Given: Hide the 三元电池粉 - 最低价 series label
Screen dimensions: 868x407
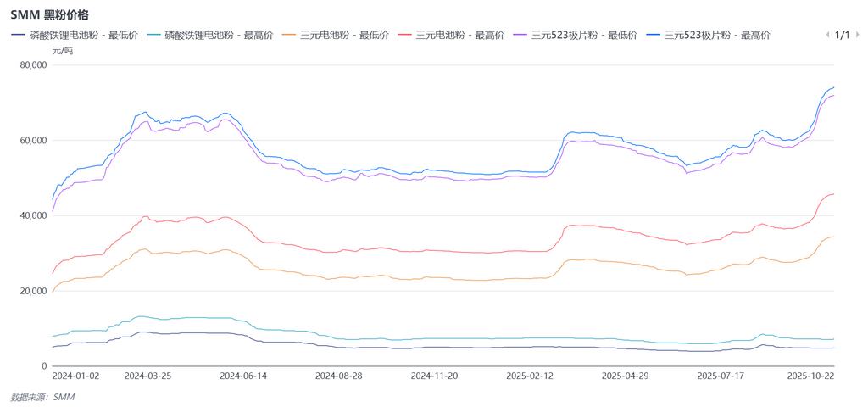Looking at the screenshot, I should [344, 35].
